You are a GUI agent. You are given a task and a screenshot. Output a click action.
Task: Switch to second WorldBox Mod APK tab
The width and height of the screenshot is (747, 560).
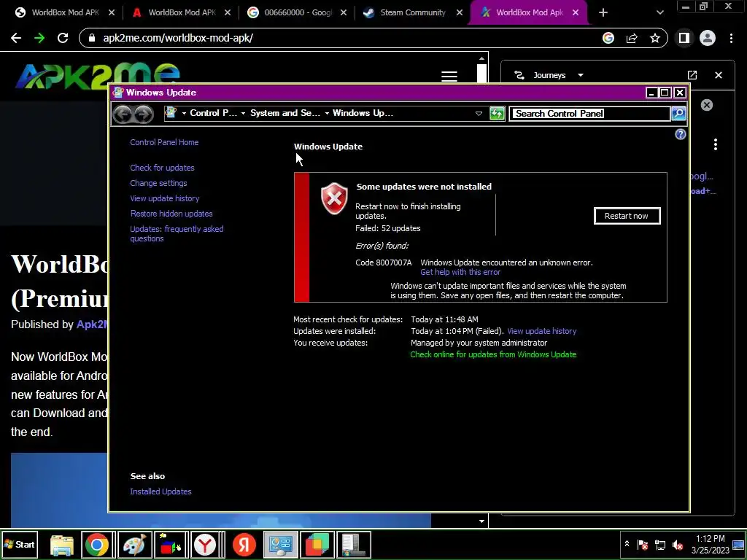point(182,12)
